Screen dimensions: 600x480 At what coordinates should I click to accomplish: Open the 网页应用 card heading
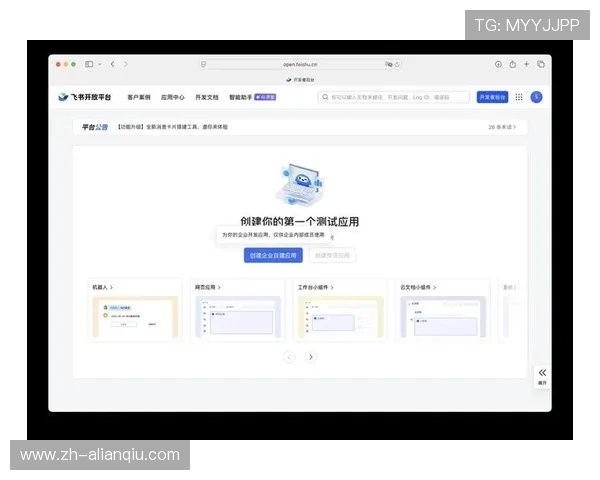click(x=208, y=287)
